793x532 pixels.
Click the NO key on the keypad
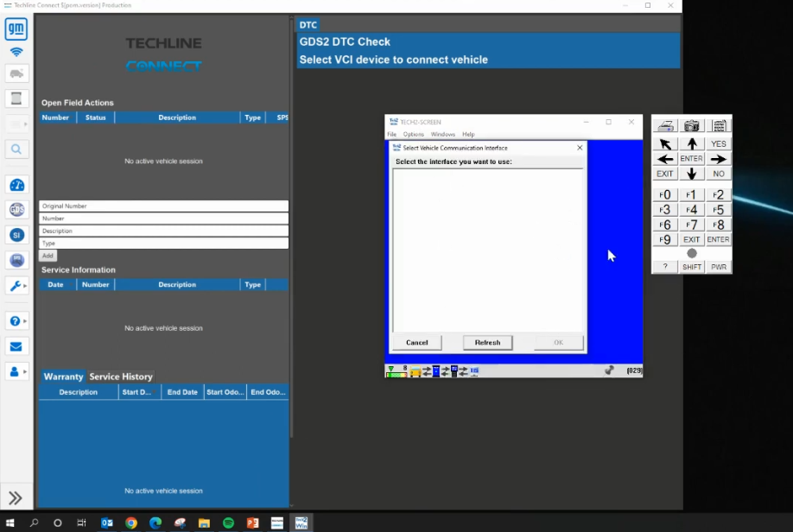[x=719, y=174]
